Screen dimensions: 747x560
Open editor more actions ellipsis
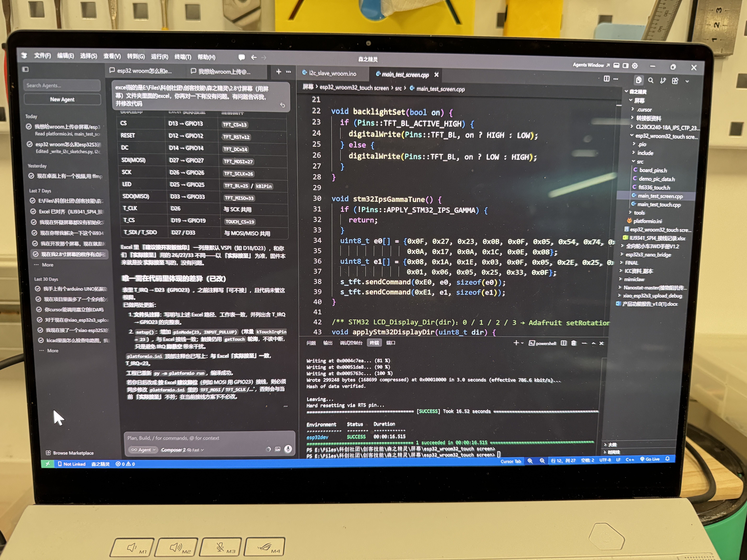pyautogui.click(x=616, y=79)
